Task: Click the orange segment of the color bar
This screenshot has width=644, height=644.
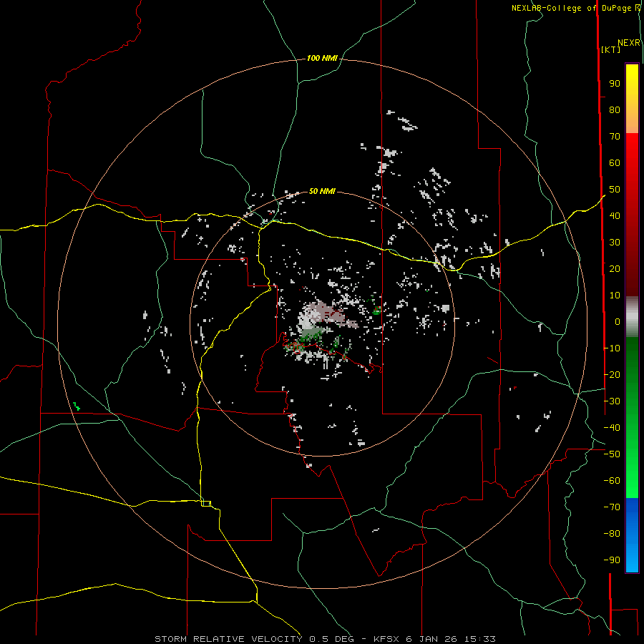Action: 632,122
